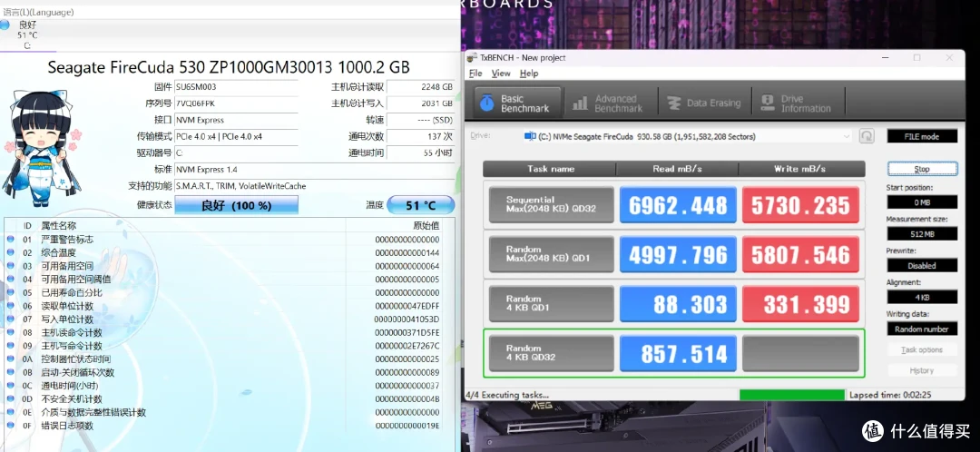Open the Writing data Random number selector

(922, 329)
